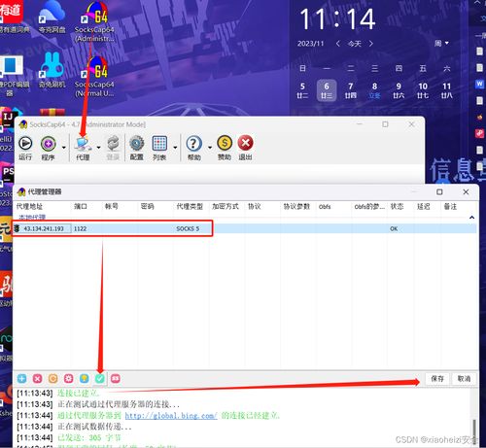Open the Proxy (代理) manager icon

pyautogui.click(x=83, y=144)
